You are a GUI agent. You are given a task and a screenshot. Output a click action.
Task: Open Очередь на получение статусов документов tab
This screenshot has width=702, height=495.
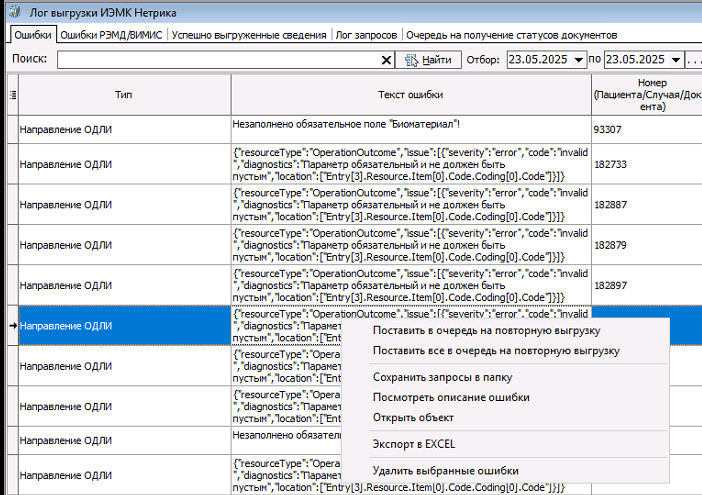pyautogui.click(x=511, y=35)
